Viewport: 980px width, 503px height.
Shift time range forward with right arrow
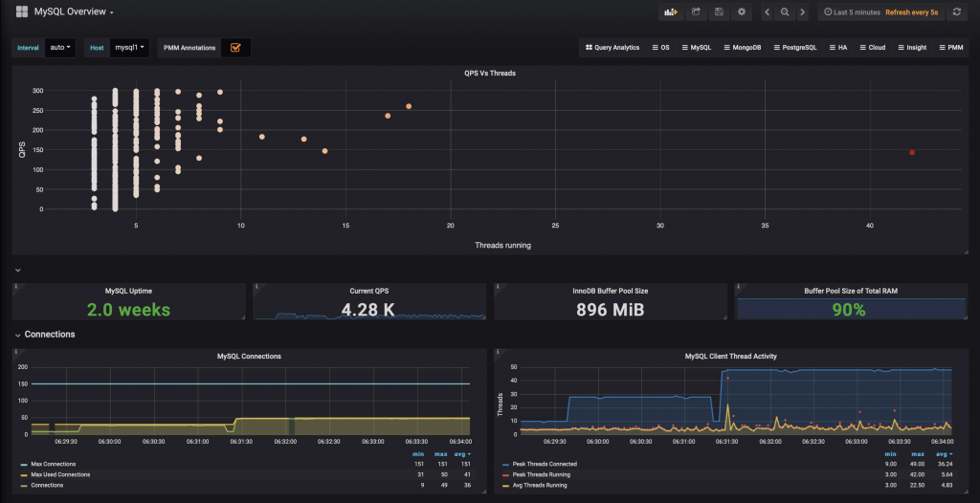tap(802, 12)
